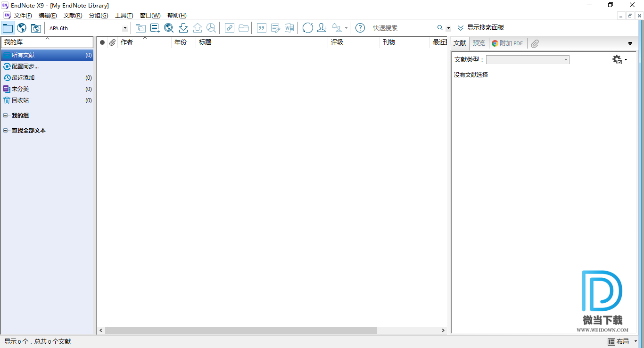Screen dimensions: 644x348
Task: Open the 窗口(W) menu
Action: coord(150,16)
